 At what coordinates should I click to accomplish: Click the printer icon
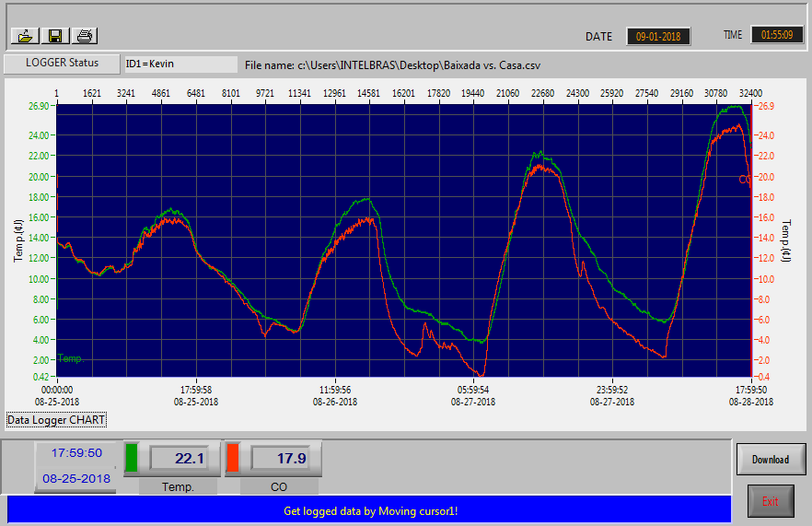85,36
